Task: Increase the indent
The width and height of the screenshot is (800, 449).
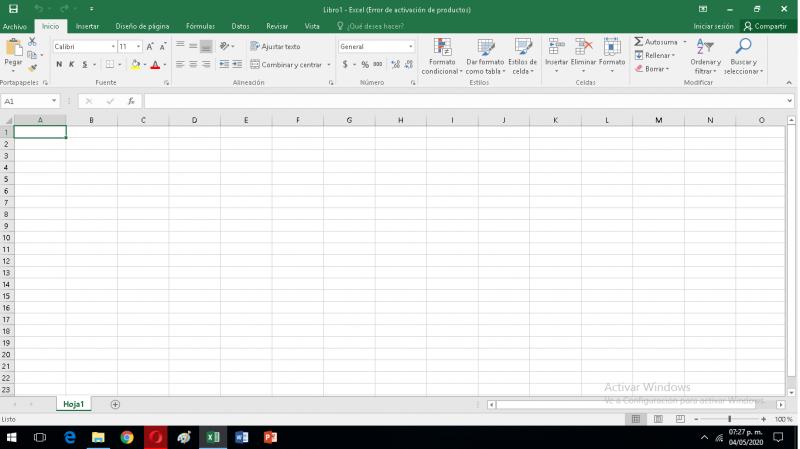Action: pos(237,64)
